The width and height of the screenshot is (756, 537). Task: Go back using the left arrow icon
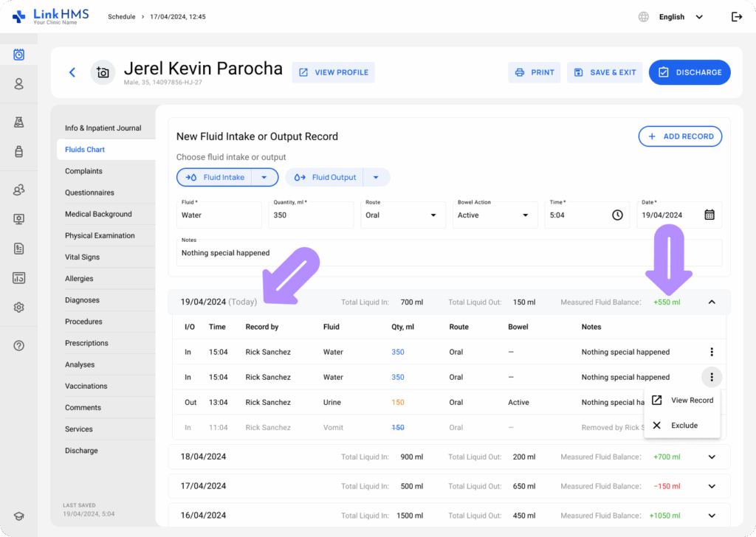point(72,72)
